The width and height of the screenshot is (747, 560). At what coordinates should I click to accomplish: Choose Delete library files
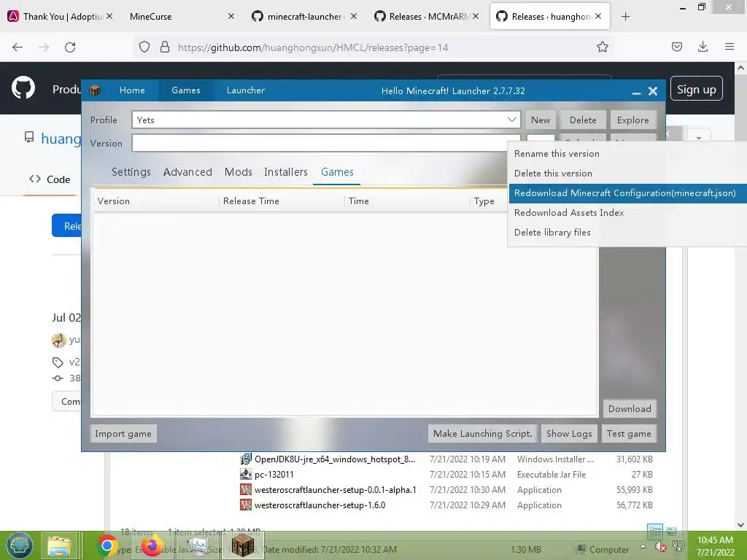(x=552, y=233)
